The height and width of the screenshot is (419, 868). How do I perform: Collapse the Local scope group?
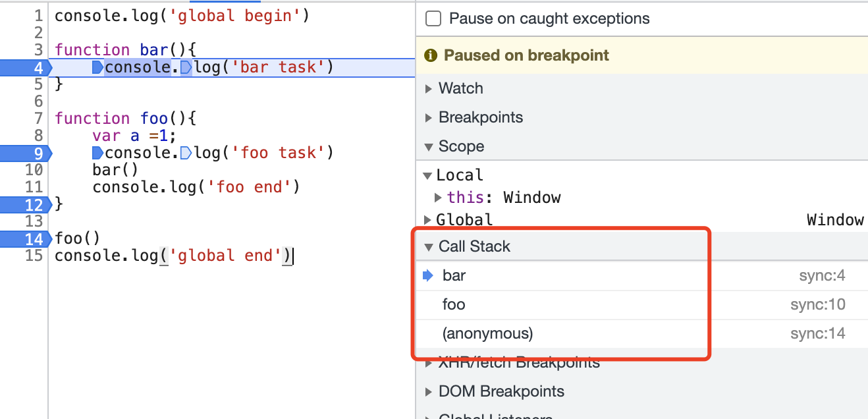[x=427, y=175]
